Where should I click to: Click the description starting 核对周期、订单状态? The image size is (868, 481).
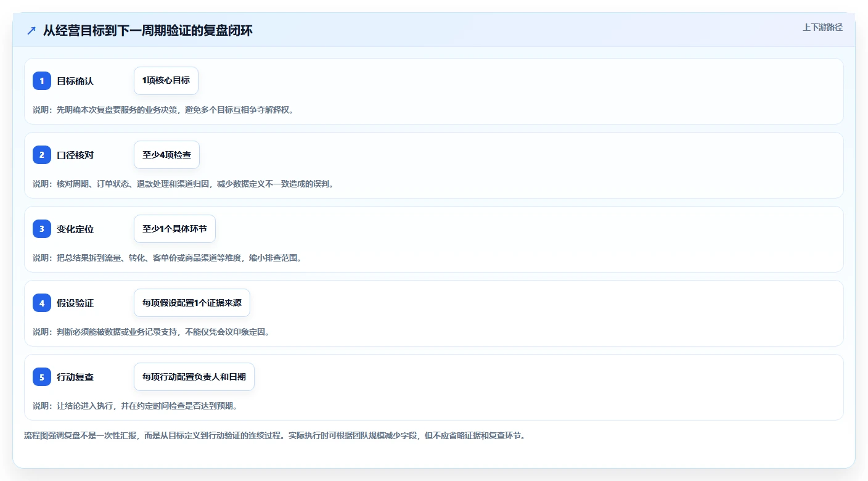[x=185, y=184]
